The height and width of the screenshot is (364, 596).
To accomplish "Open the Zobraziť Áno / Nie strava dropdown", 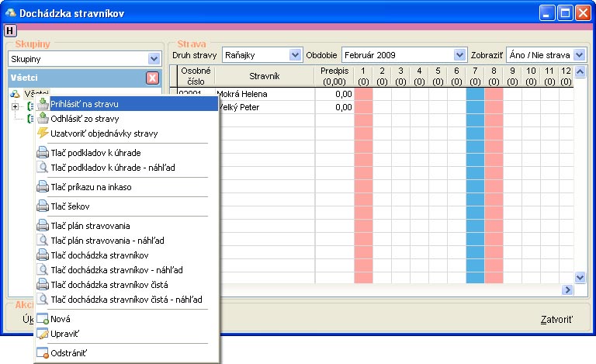I will pyautogui.click(x=579, y=55).
